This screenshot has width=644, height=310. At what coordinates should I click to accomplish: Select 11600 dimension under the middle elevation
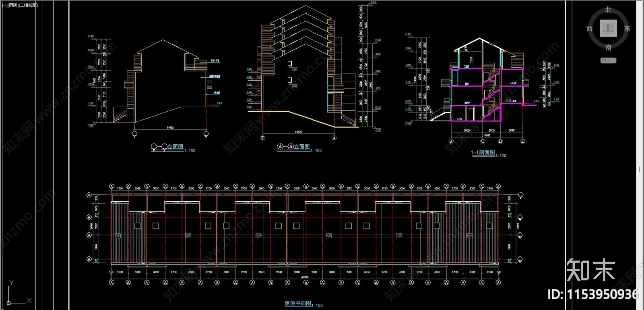point(298,132)
